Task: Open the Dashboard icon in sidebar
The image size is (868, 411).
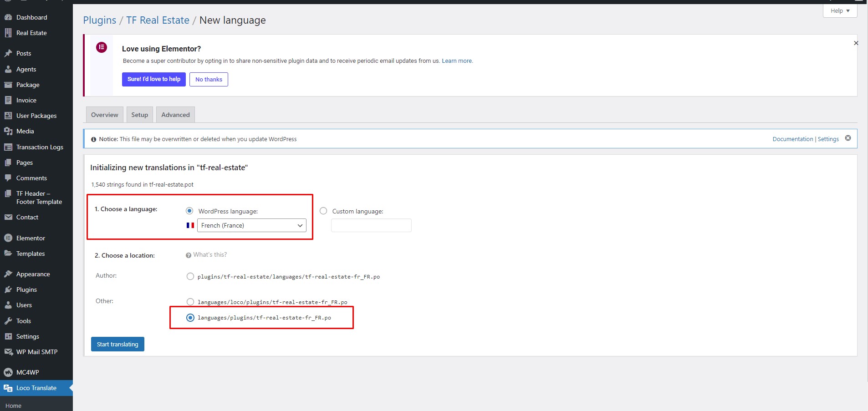Action: click(8, 17)
